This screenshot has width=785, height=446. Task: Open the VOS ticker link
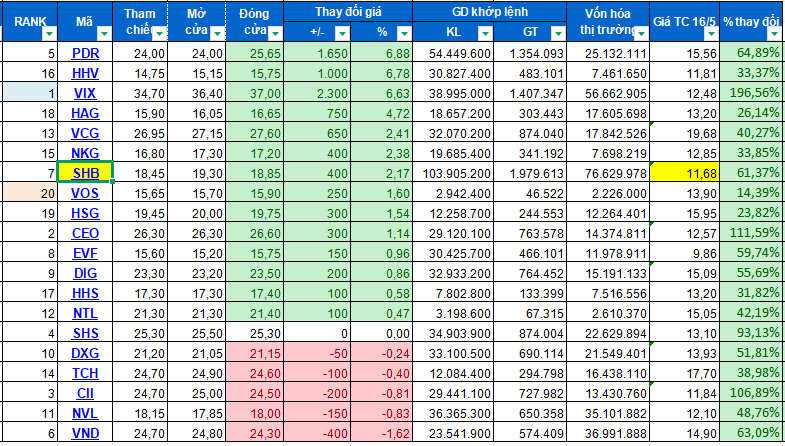[85, 193]
